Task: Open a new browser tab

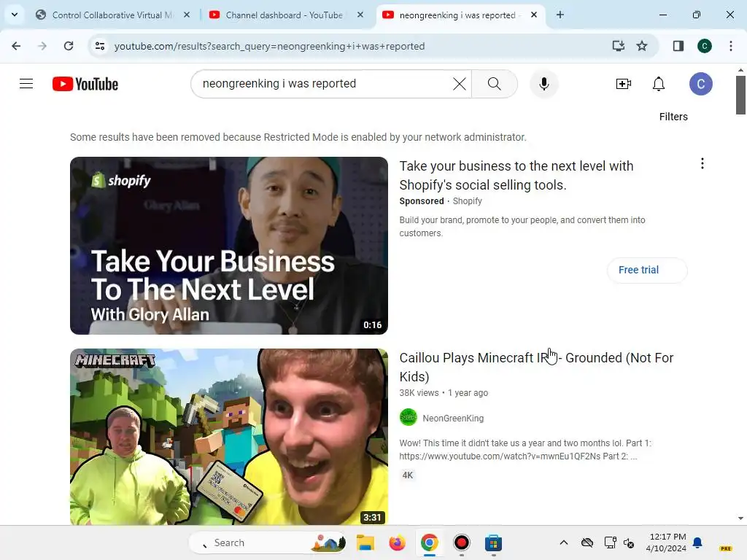Action: [x=560, y=15]
